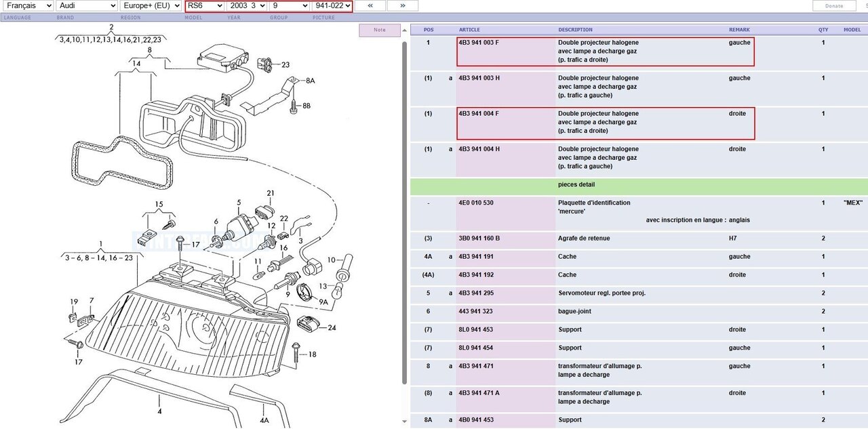The width and height of the screenshot is (868, 429).
Task: Click the next picture » button
Action: coord(403,5)
